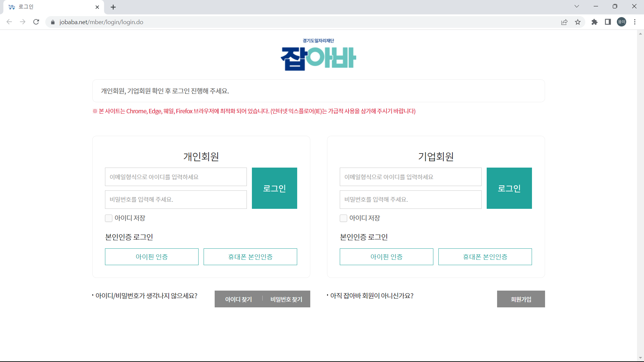This screenshot has height=362, width=644.
Task: Choose 휴대폰 본인인증 under 개인회원
Action: click(250, 256)
